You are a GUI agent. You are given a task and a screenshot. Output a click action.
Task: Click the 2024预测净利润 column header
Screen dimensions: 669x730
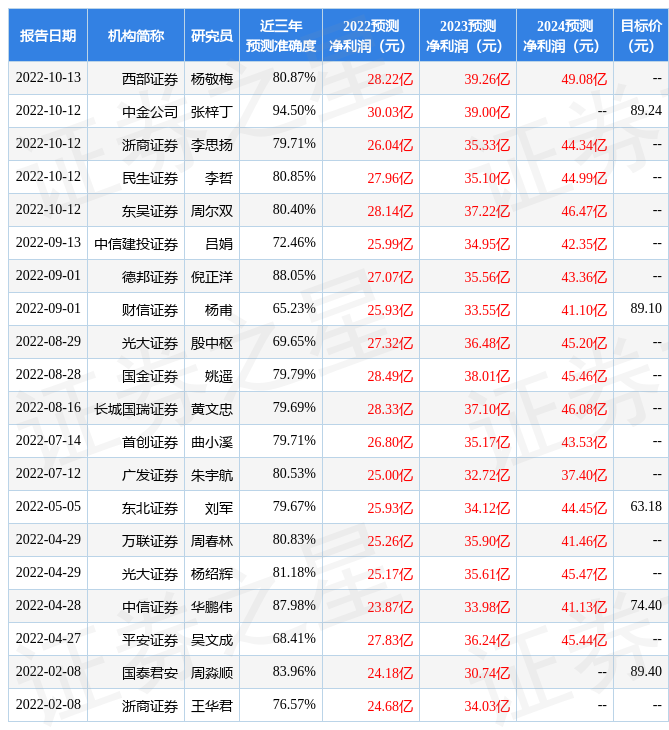point(565,35)
